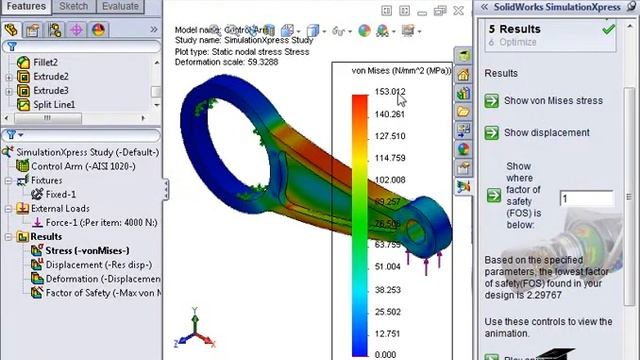Select the Stress vonMises plot

tap(87, 251)
